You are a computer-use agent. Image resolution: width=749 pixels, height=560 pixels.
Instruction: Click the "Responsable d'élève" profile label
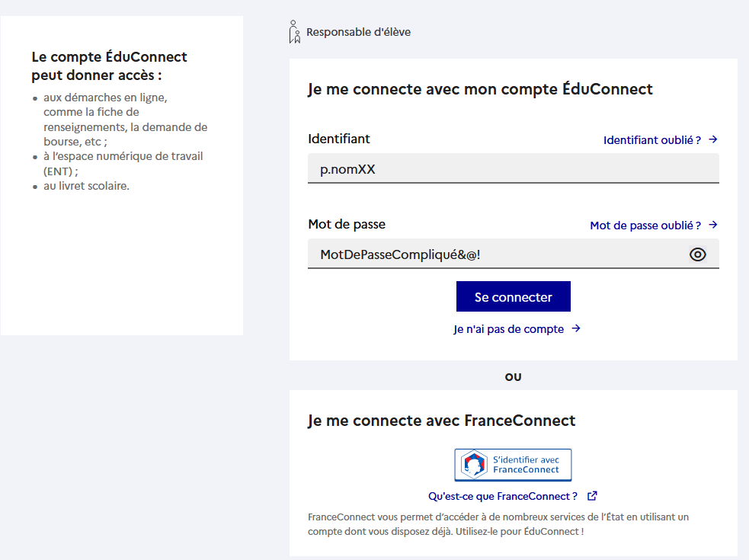click(x=358, y=32)
